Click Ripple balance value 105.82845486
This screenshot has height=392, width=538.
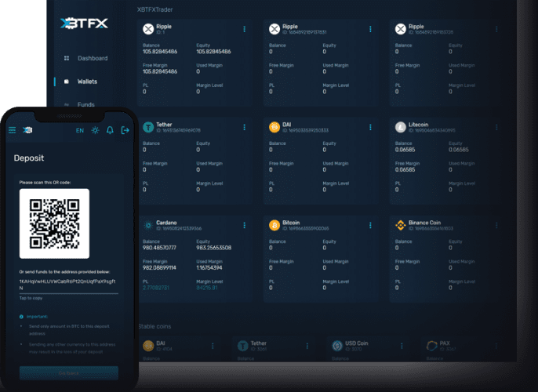pyautogui.click(x=160, y=52)
